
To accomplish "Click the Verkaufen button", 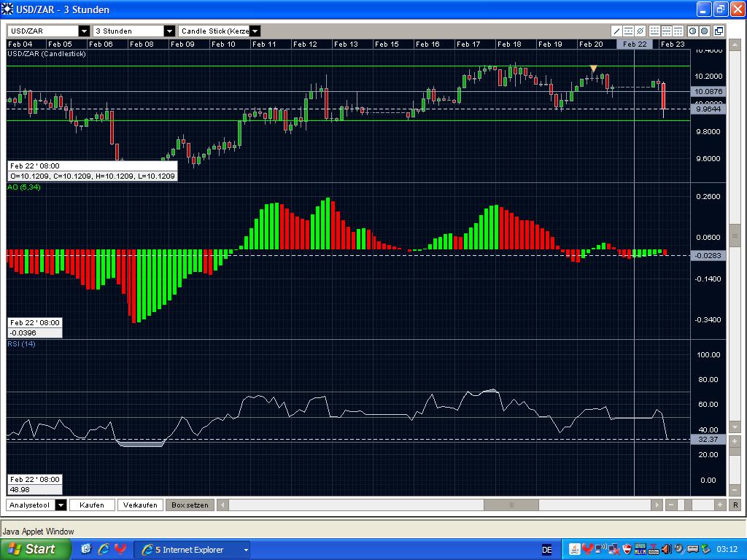I will (x=140, y=504).
